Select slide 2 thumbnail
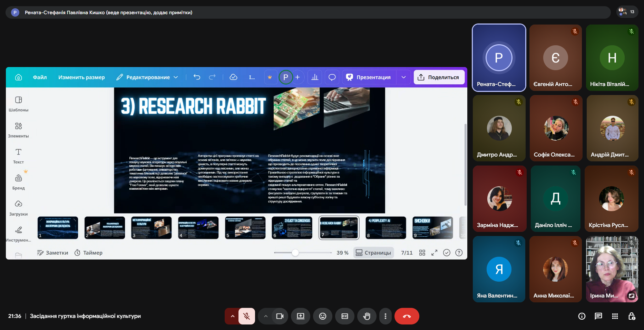 (105, 228)
